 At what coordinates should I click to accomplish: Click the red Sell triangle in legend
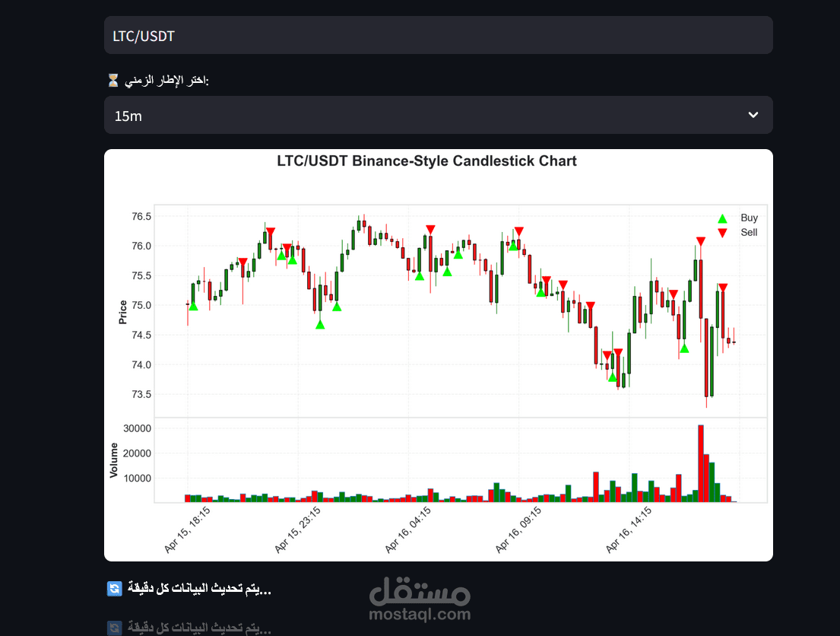point(722,233)
